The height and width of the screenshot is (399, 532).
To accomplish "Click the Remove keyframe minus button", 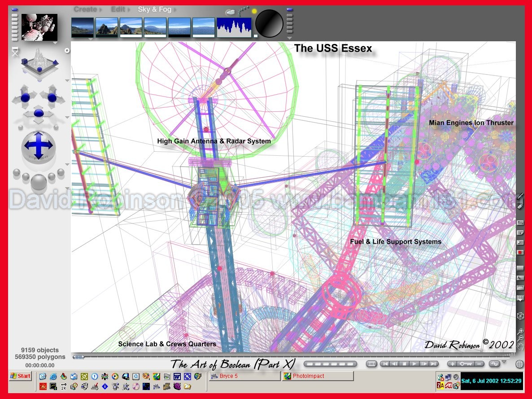I will pyautogui.click(x=479, y=364).
